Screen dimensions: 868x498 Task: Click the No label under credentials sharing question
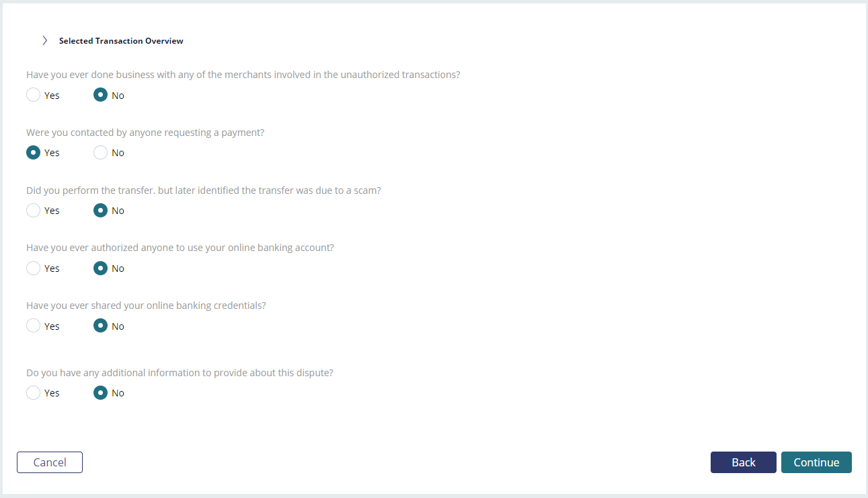point(118,326)
